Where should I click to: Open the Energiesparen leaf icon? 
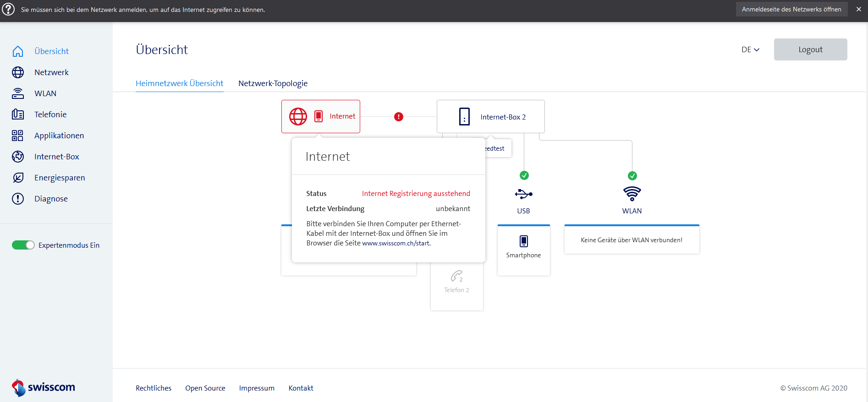click(18, 178)
